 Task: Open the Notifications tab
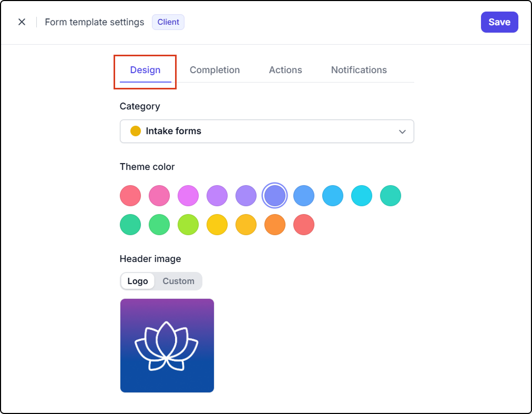click(359, 70)
